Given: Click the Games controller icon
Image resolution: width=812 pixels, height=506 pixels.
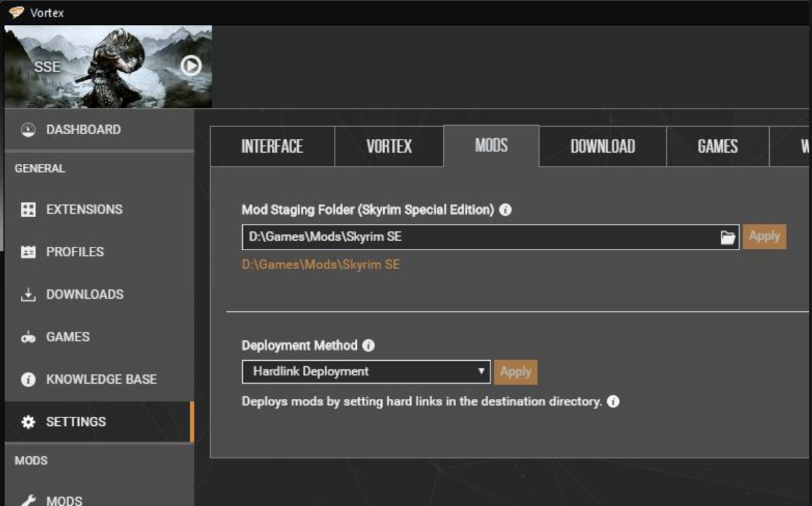Looking at the screenshot, I should (x=28, y=337).
